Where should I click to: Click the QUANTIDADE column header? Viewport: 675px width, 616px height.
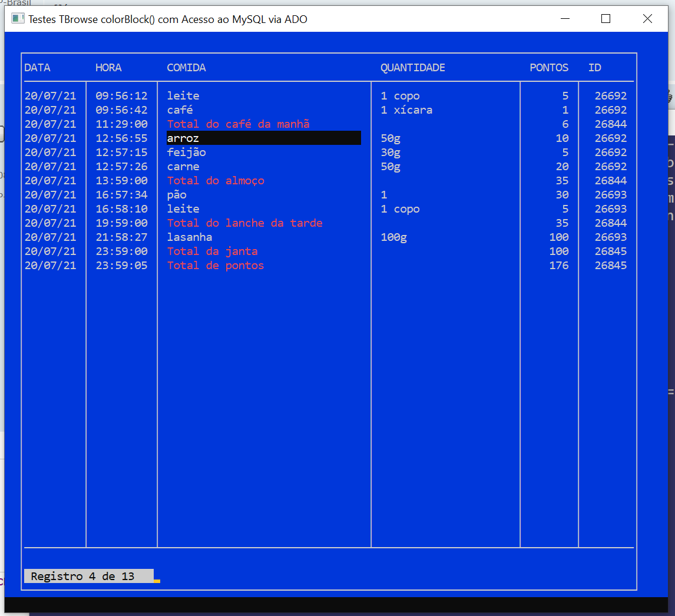pyautogui.click(x=412, y=68)
